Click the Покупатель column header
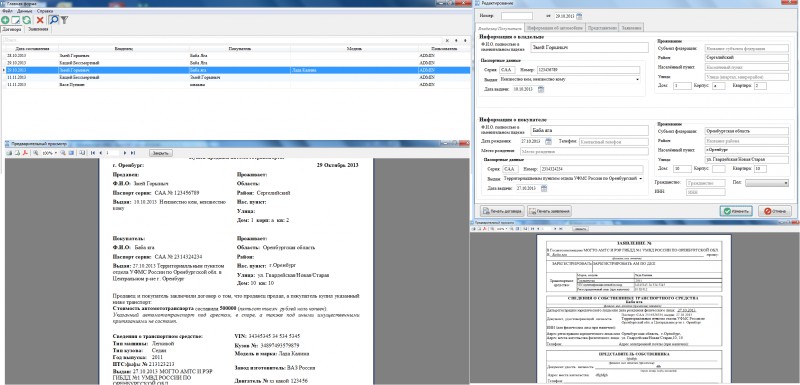The width and height of the screenshot is (800, 385). coord(239,49)
